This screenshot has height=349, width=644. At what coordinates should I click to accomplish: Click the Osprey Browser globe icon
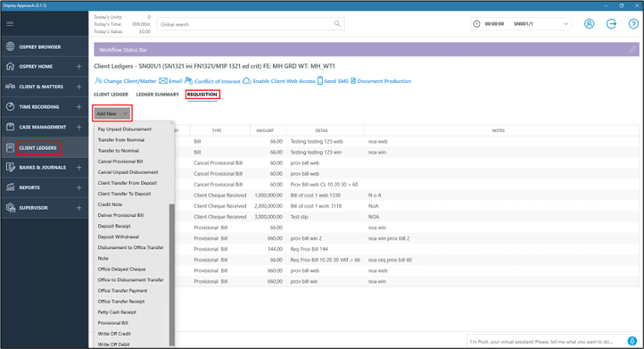11,46
